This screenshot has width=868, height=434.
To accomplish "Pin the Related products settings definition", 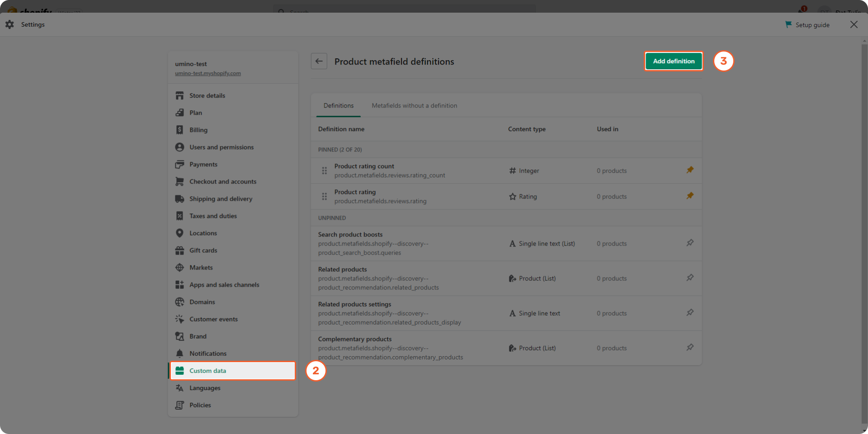I will click(x=690, y=312).
